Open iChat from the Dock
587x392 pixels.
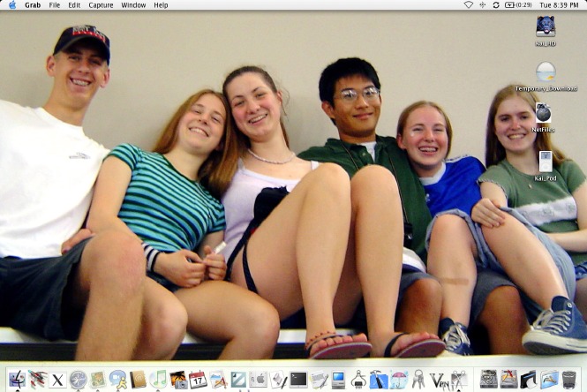tap(118, 380)
